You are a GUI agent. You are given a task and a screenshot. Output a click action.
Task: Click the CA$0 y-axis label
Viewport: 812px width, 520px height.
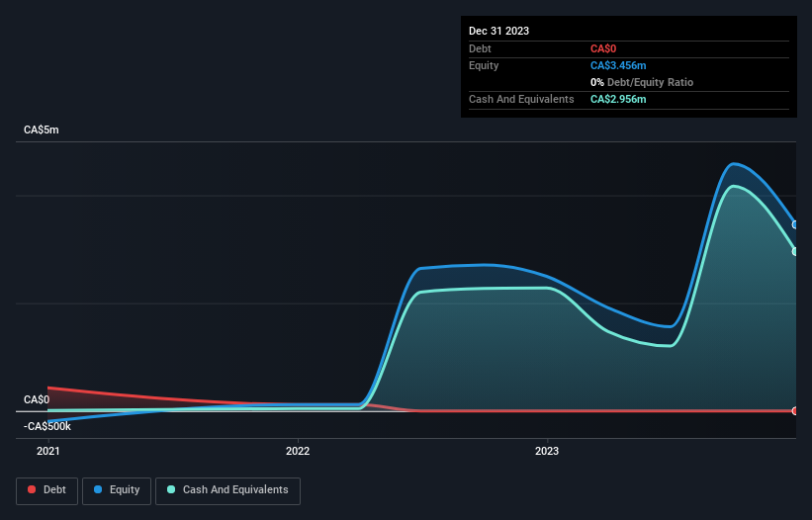pyautogui.click(x=37, y=400)
